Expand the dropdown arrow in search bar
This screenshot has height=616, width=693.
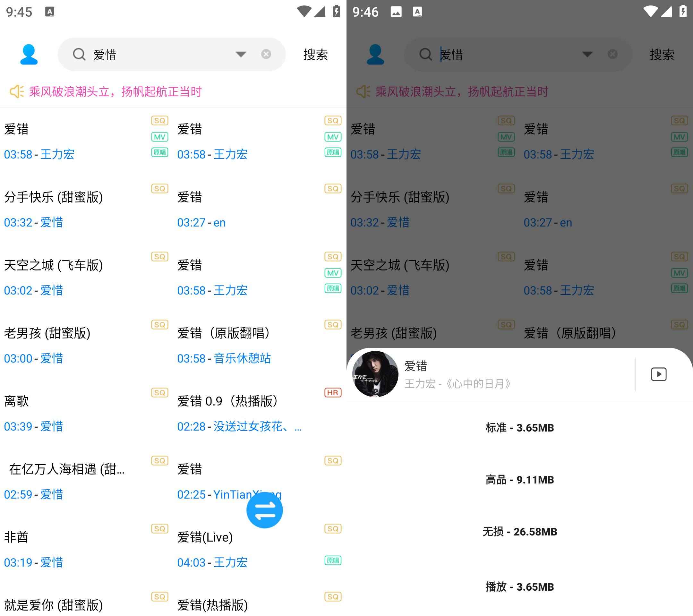point(241,55)
